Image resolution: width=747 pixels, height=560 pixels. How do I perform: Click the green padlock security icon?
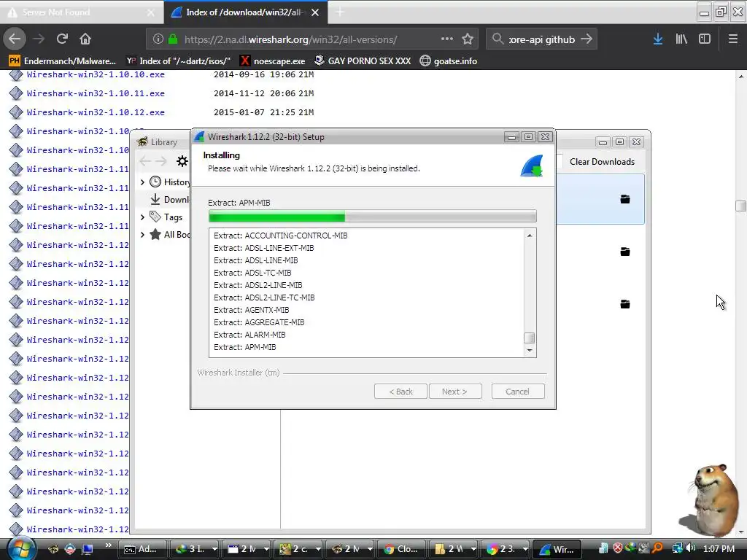click(x=173, y=39)
